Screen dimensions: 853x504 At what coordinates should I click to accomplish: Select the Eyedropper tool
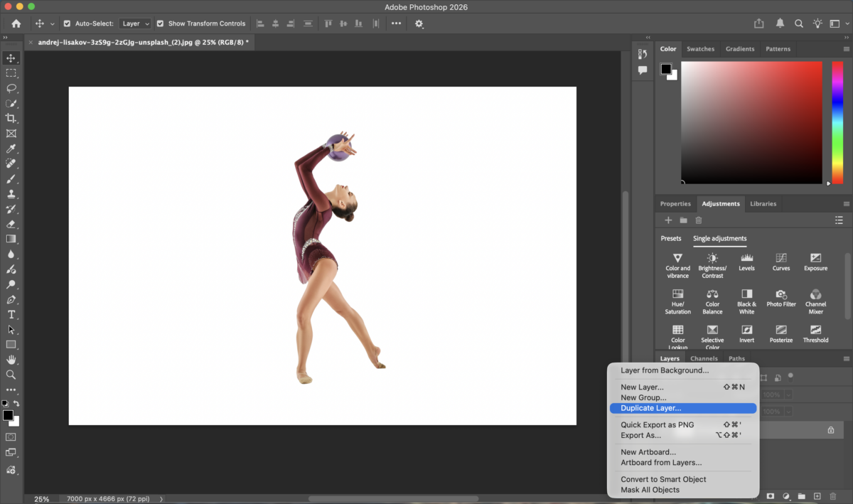11,148
